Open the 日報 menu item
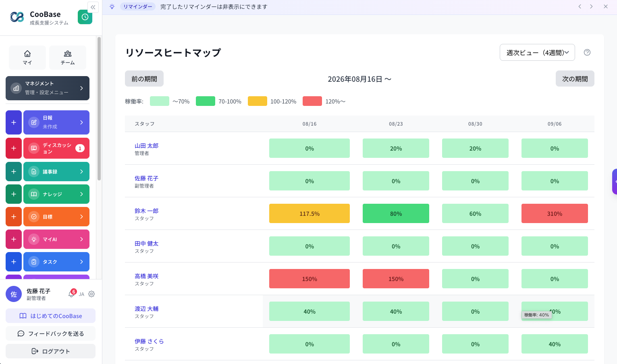The image size is (617, 364). tap(56, 122)
